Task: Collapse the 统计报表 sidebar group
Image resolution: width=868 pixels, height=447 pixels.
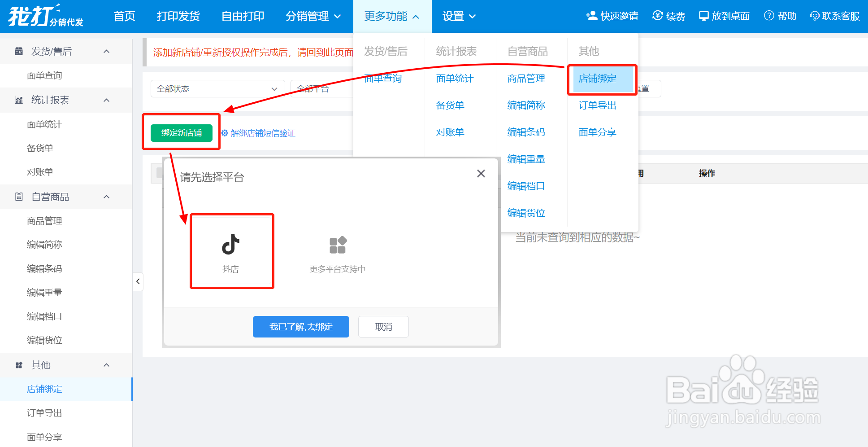Action: (x=106, y=100)
